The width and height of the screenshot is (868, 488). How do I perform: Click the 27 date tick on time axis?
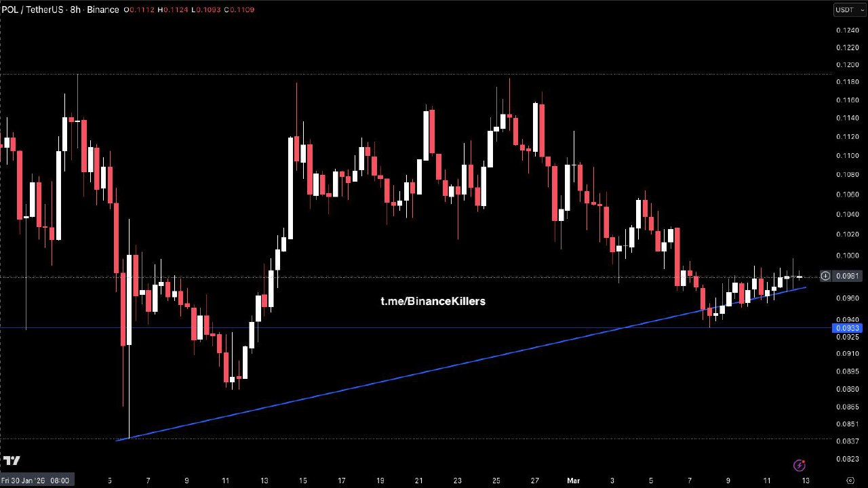(x=535, y=480)
